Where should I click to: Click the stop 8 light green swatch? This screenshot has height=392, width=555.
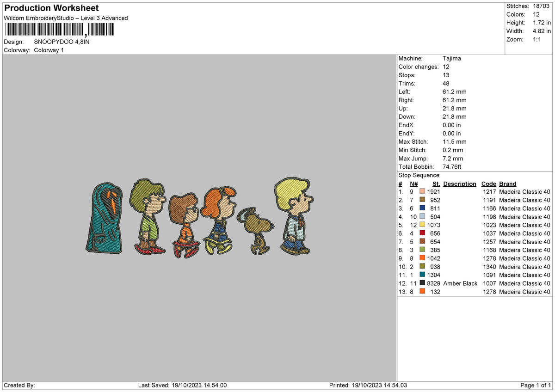(422, 250)
